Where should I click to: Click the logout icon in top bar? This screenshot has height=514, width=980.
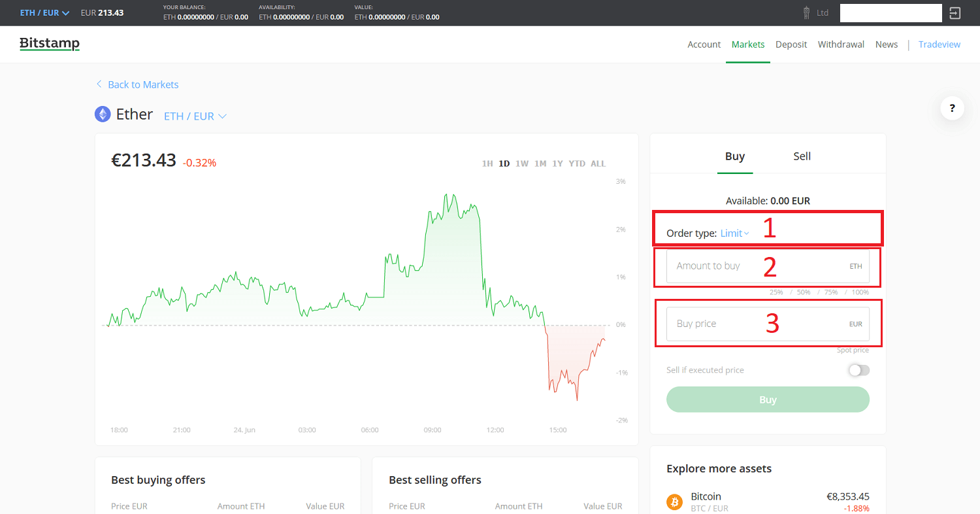tap(955, 13)
